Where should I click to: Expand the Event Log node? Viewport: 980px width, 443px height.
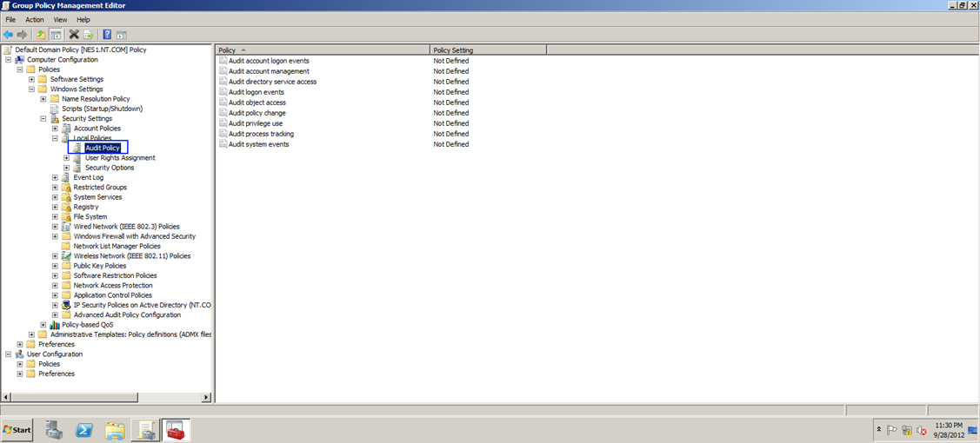[x=55, y=177]
